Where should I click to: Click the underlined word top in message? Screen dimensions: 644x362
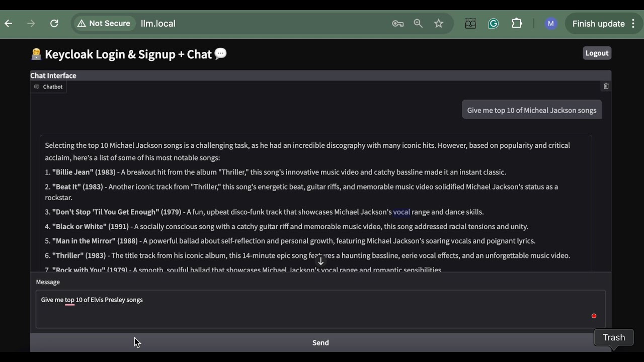69,300
